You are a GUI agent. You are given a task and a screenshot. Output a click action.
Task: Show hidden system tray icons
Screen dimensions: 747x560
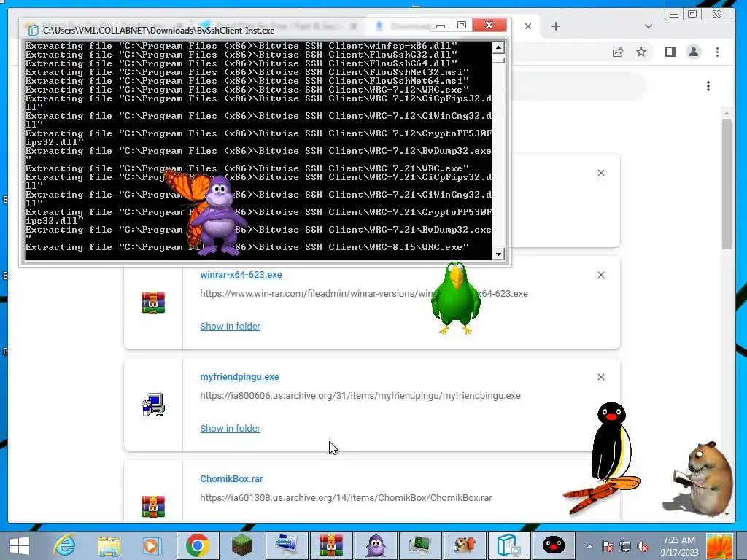click(x=589, y=546)
